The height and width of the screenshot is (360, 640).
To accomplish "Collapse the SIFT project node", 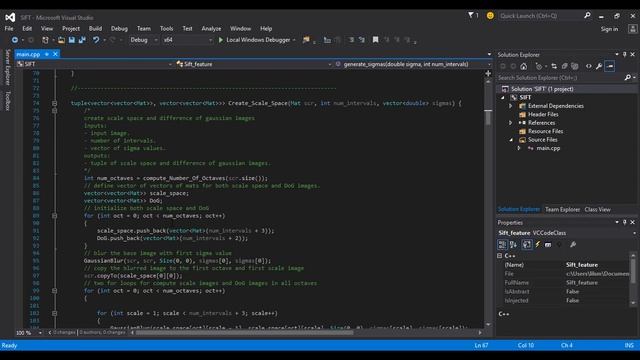I will [x=503, y=98].
